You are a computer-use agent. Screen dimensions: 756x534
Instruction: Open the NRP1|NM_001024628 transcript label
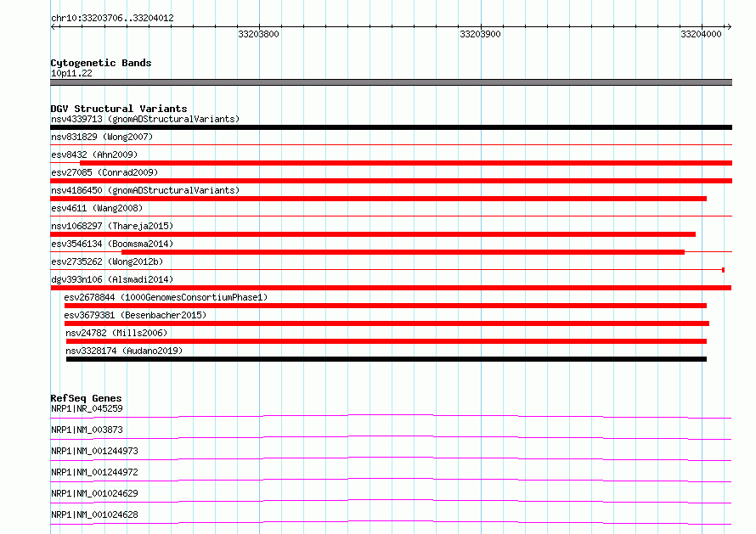[94, 514]
